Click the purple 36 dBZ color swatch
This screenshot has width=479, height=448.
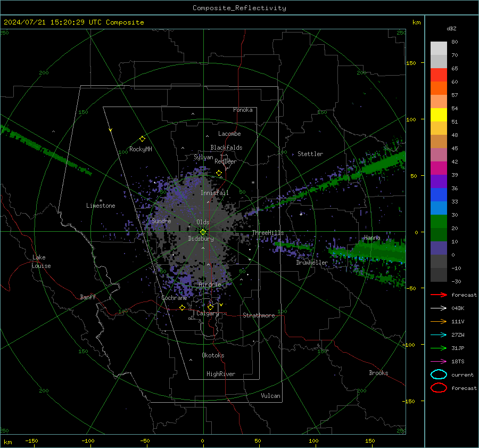click(439, 181)
